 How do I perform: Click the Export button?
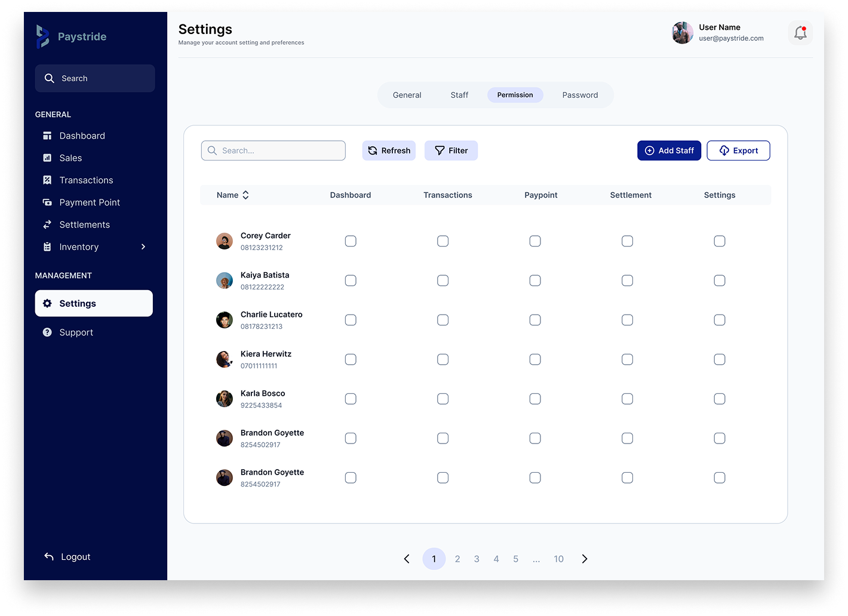(738, 150)
